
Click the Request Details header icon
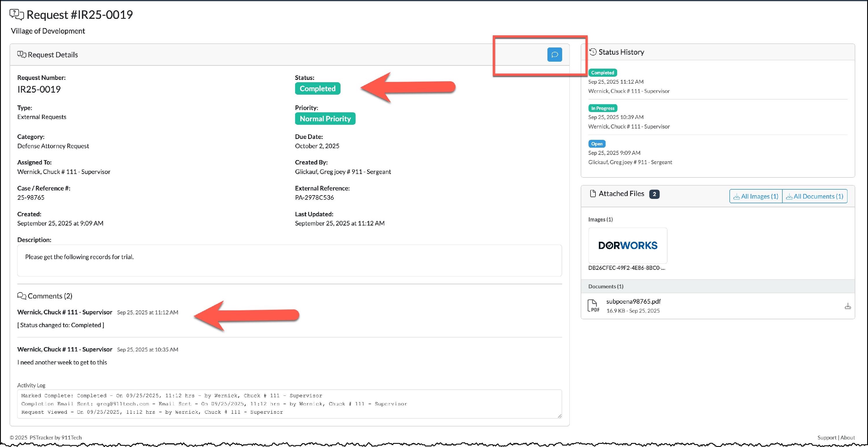pyautogui.click(x=22, y=55)
